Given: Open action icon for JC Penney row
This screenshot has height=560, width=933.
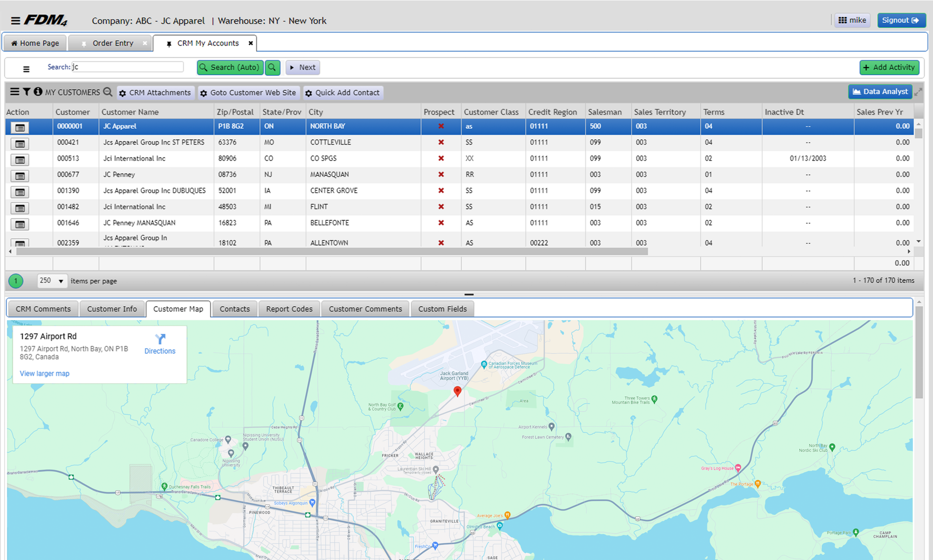Looking at the screenshot, I should pos(20,176).
